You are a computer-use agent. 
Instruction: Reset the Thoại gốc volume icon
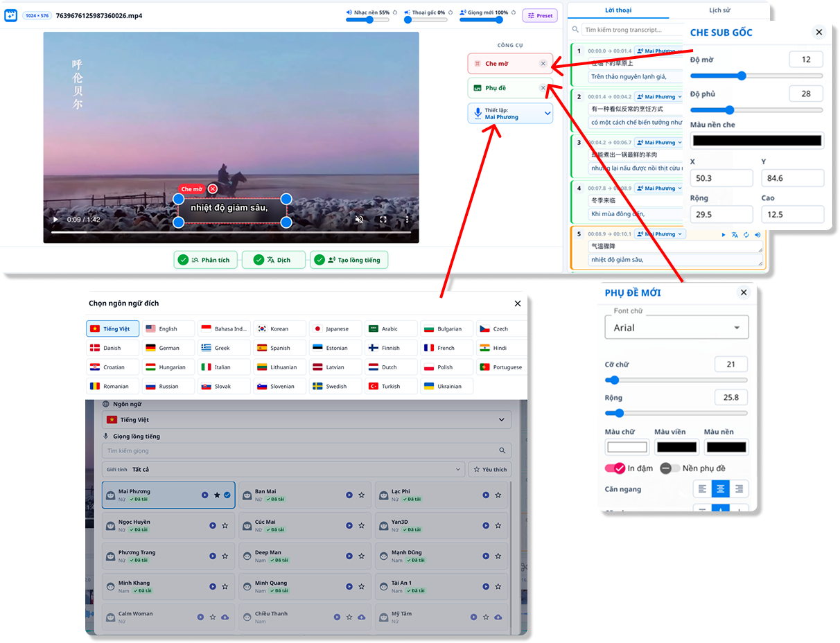coord(450,12)
